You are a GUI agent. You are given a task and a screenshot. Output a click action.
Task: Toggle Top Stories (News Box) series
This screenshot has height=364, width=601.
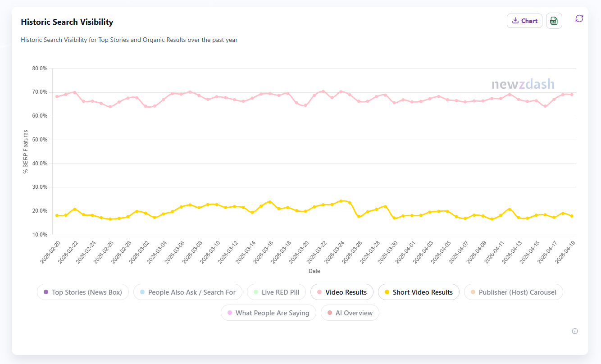click(83, 292)
